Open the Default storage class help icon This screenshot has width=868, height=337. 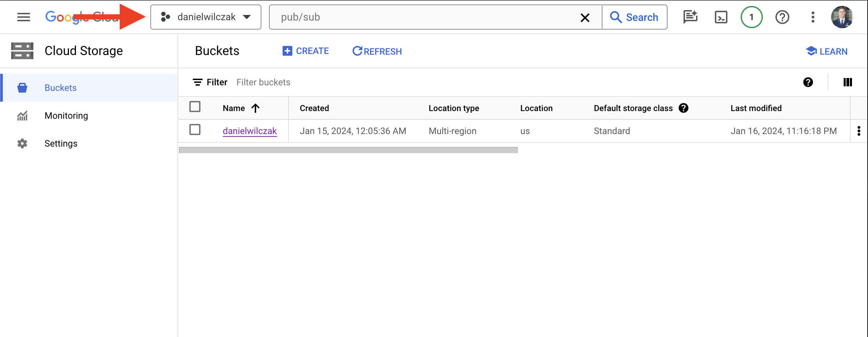pyautogui.click(x=684, y=108)
